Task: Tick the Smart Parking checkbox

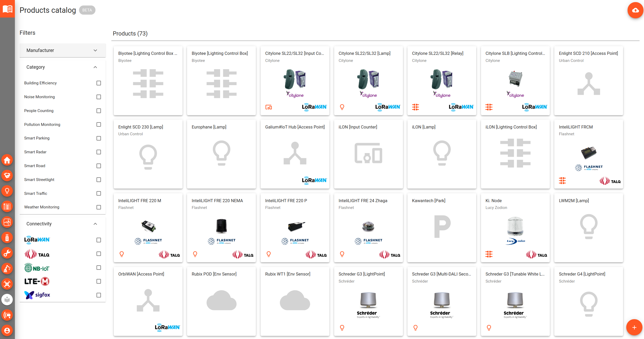Action: (x=99, y=138)
